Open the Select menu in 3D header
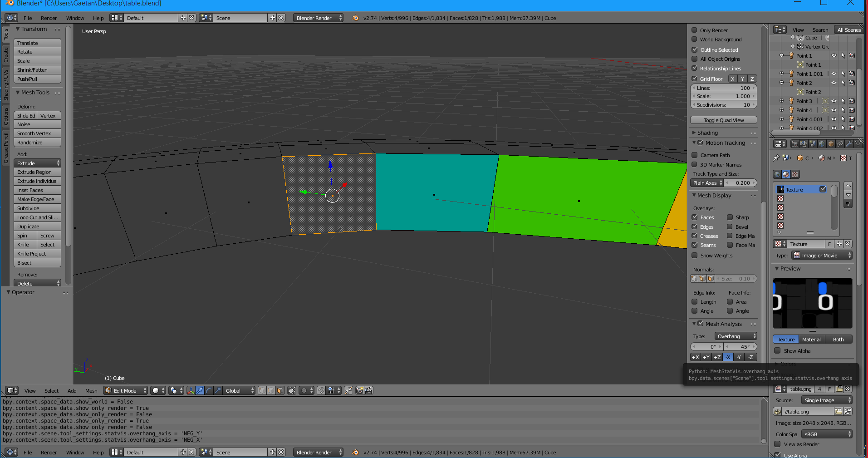This screenshot has width=868, height=458. (51, 391)
